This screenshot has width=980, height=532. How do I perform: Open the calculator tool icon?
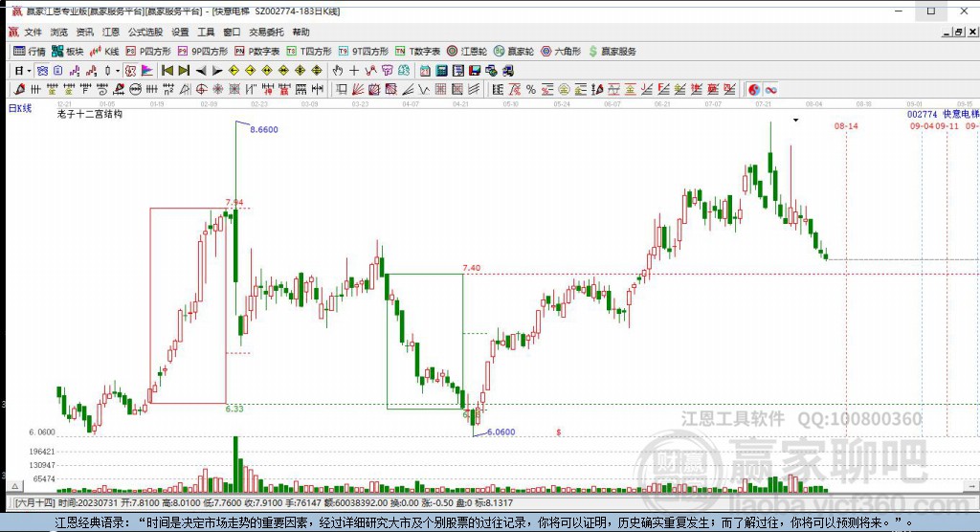pos(441,71)
